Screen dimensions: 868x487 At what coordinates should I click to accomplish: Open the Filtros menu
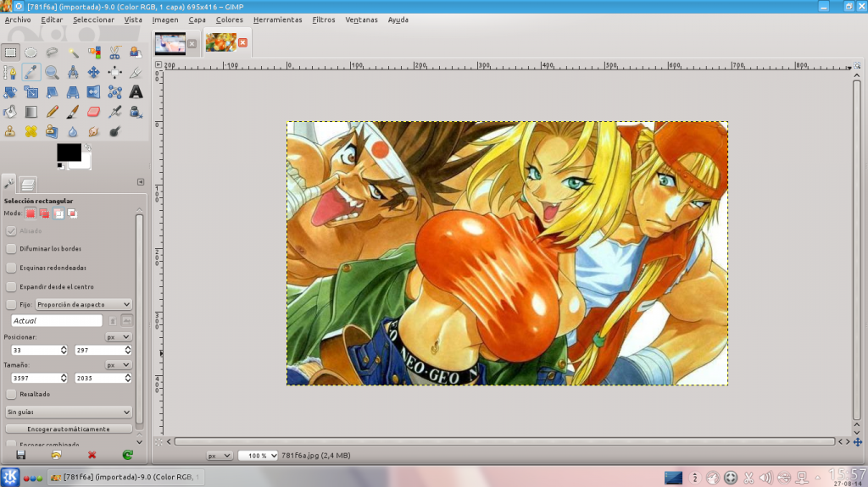(324, 19)
